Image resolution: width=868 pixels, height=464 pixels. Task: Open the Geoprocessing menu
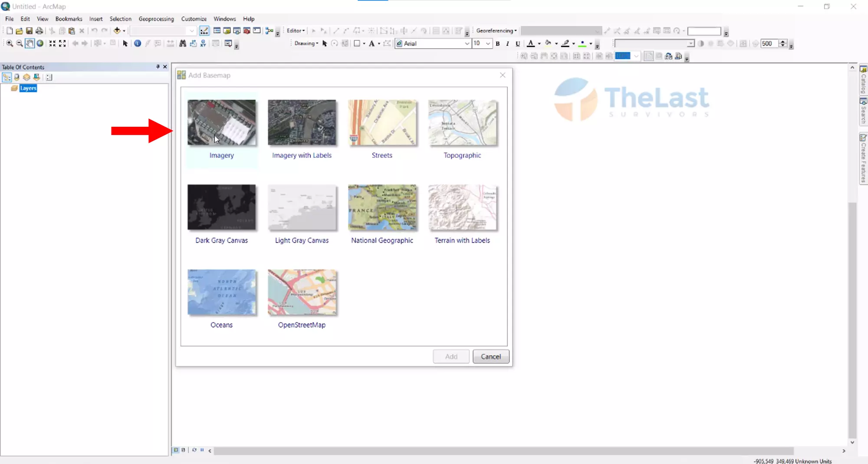[156, 19]
